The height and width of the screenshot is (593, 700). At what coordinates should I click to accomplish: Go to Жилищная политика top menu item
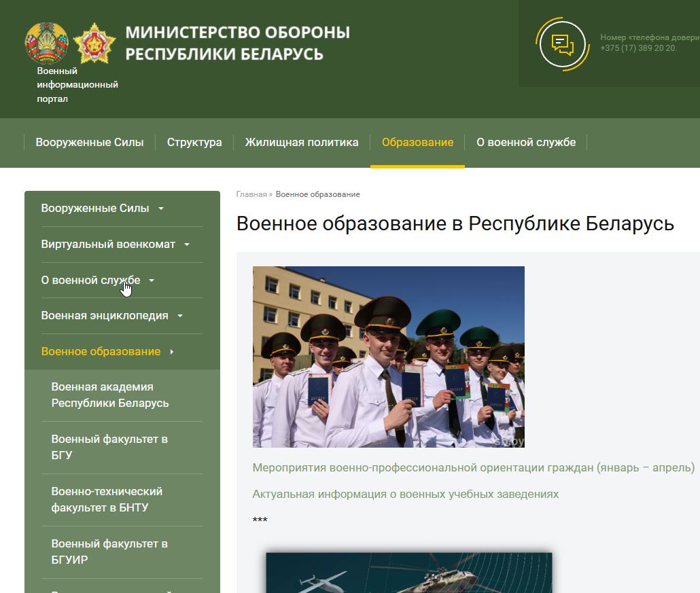tap(302, 143)
